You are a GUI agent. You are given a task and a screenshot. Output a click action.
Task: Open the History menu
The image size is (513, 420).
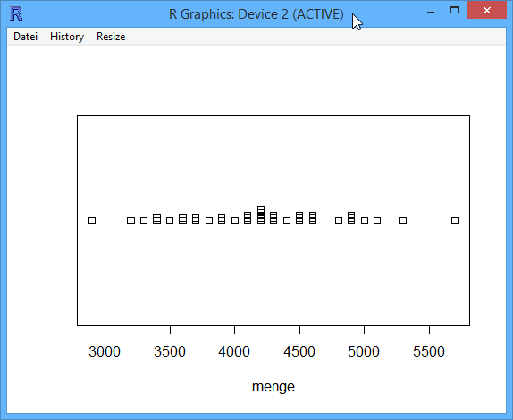[x=67, y=37]
